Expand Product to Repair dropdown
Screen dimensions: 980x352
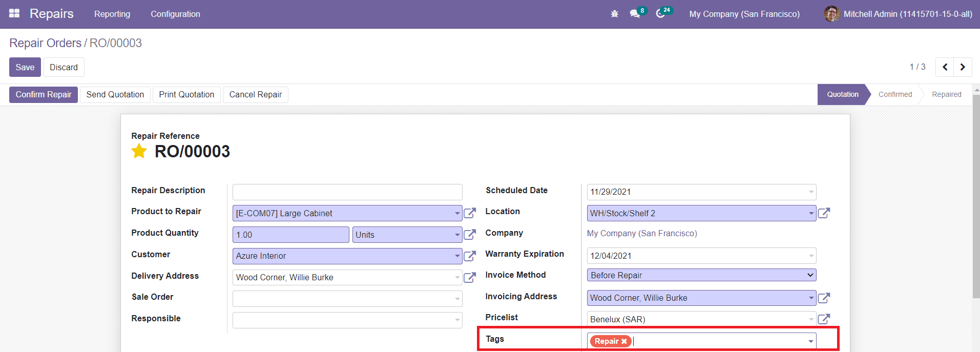pyautogui.click(x=457, y=213)
